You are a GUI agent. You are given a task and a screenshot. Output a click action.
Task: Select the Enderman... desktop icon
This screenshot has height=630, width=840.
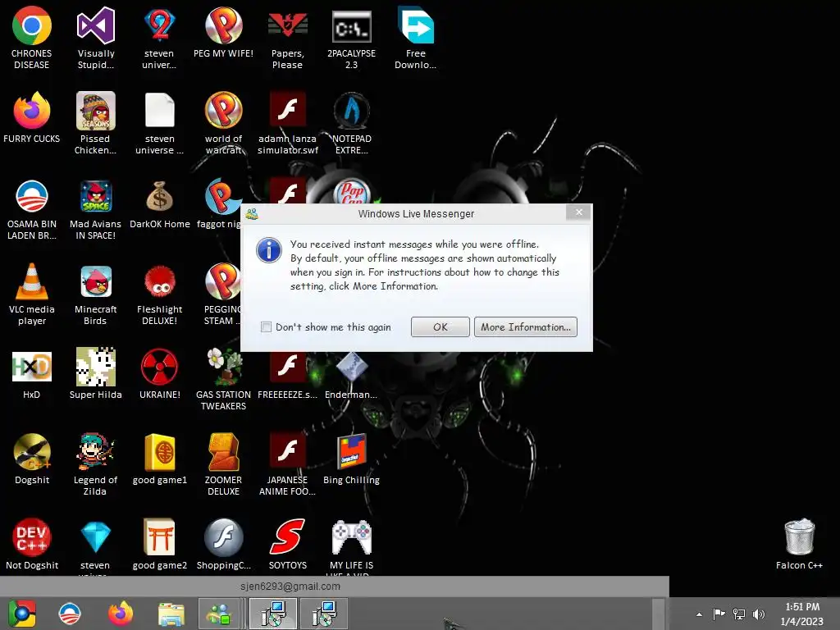click(351, 376)
